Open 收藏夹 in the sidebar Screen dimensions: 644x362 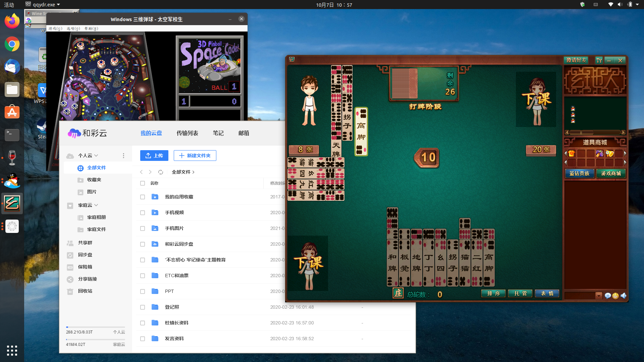[x=94, y=180]
